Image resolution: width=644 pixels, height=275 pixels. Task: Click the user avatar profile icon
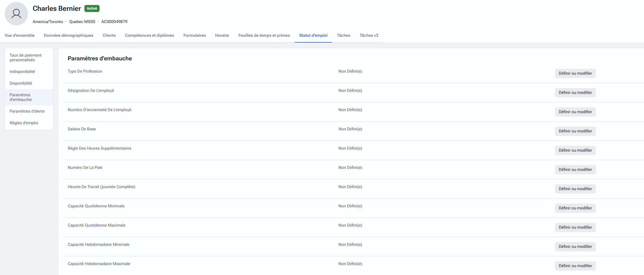click(16, 14)
